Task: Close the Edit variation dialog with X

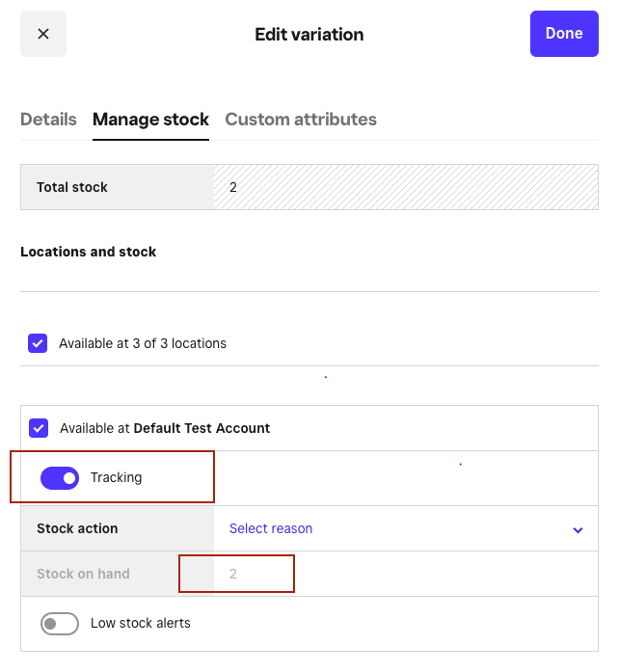Action: (x=43, y=34)
